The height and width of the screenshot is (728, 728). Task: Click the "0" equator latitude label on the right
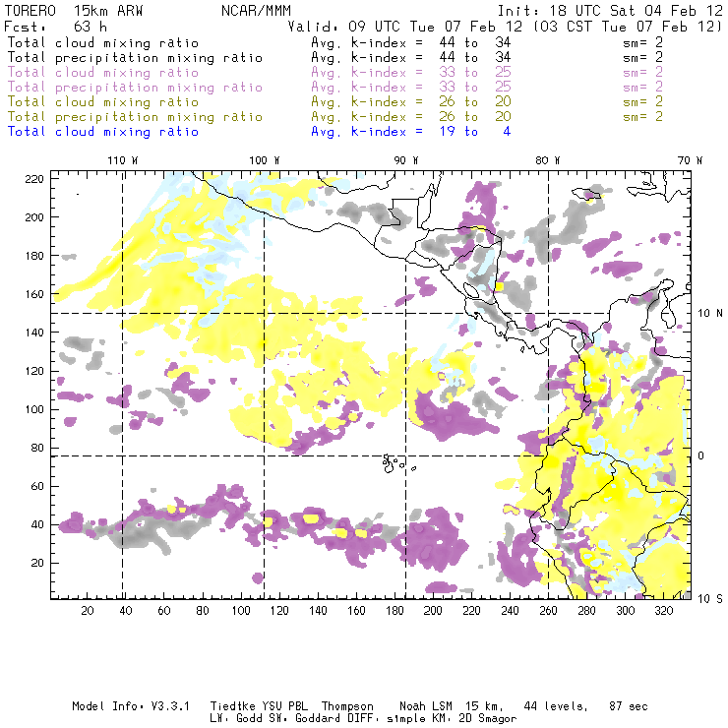[x=701, y=455]
